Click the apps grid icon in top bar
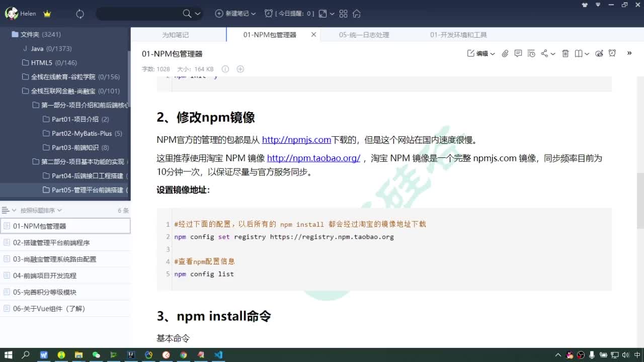The image size is (644, 362). pos(344,14)
